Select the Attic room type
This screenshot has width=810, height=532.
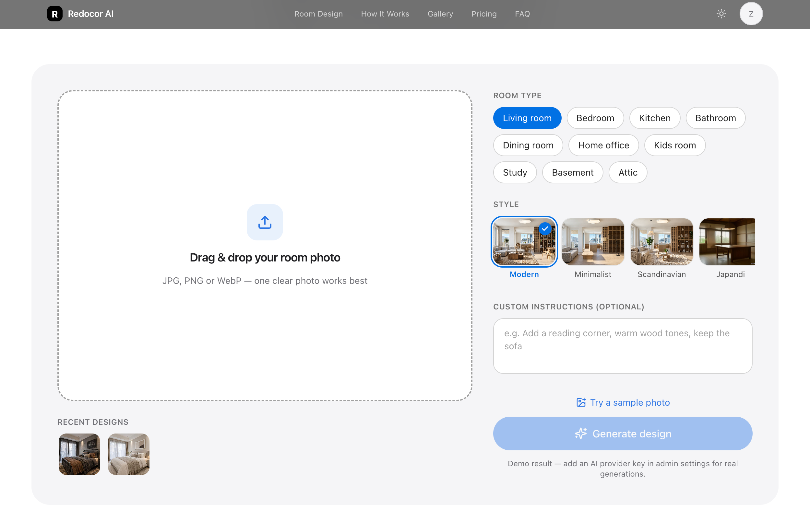point(627,172)
